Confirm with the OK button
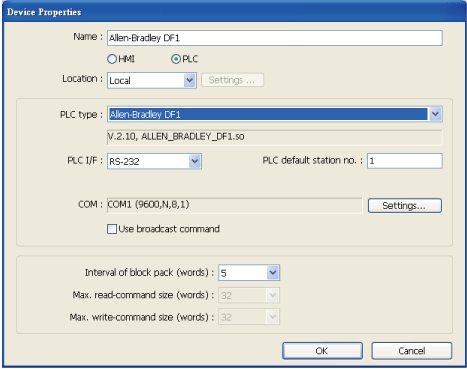The width and height of the screenshot is (467, 369). point(322,351)
